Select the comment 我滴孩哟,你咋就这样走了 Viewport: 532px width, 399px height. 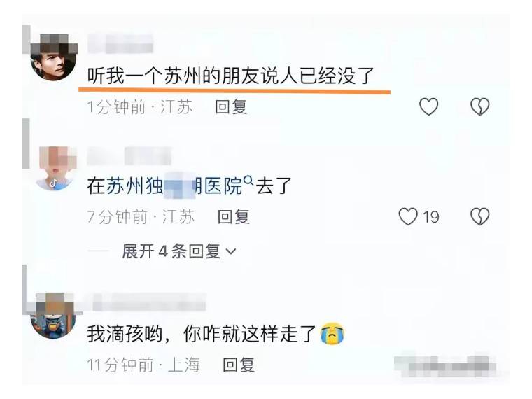pos(202,334)
